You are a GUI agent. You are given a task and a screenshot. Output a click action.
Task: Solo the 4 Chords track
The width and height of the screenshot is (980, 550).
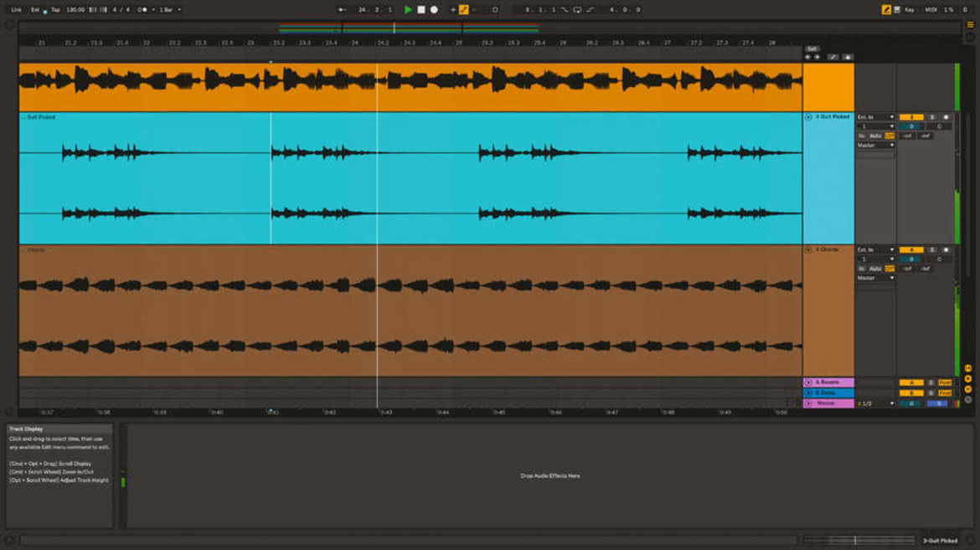click(x=932, y=250)
